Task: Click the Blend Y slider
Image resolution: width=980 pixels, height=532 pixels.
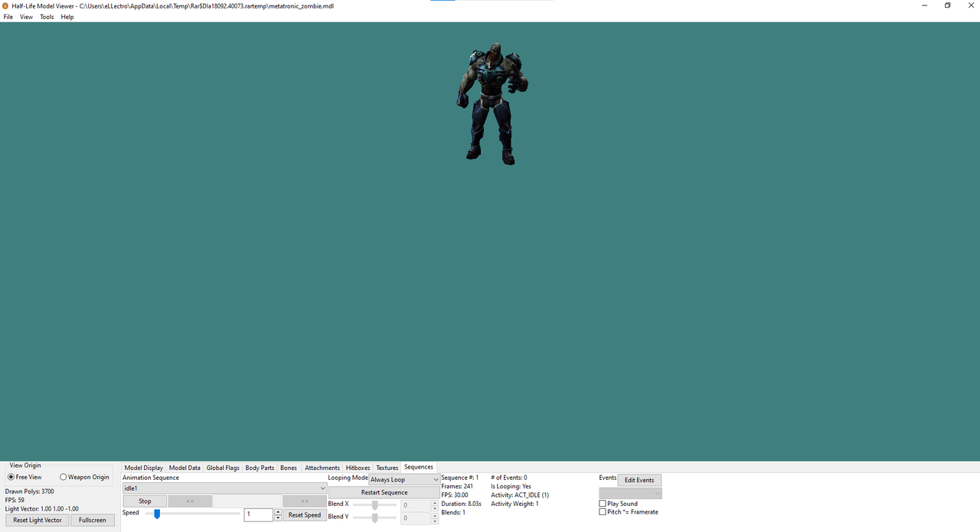Action: [x=374, y=518]
